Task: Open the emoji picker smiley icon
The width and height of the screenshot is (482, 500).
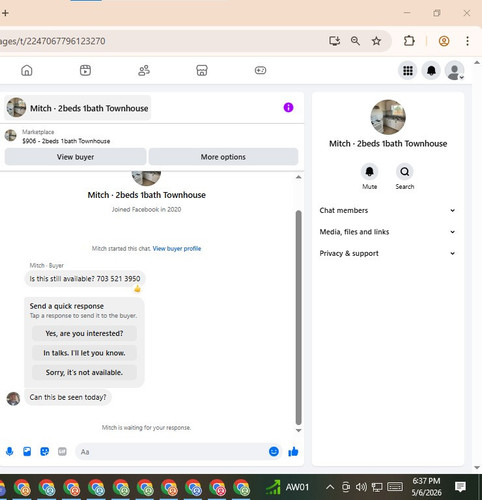Action: 274,451
